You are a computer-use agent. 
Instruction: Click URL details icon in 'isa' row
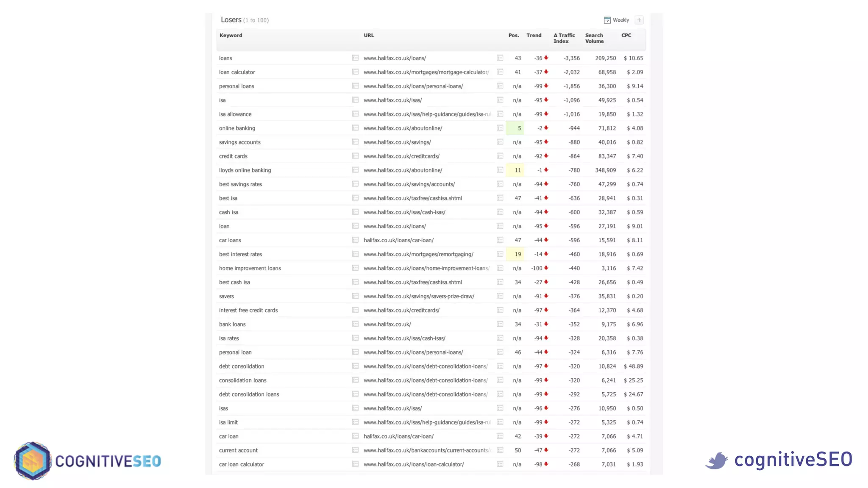[500, 100]
